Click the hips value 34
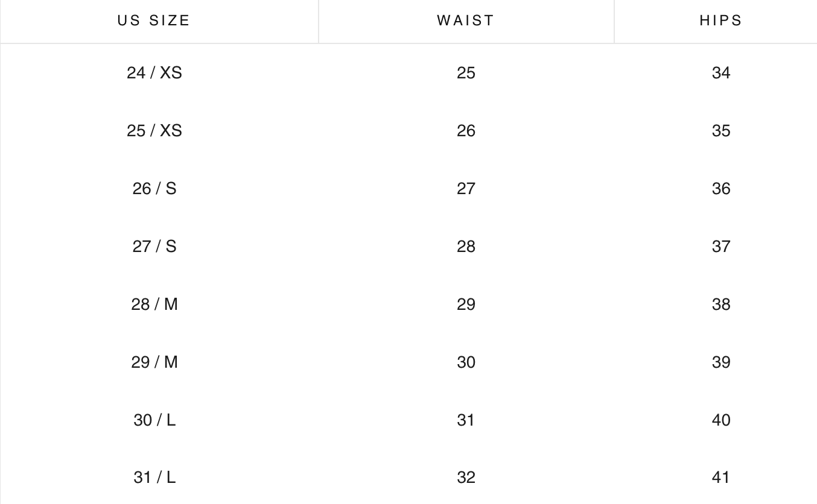The width and height of the screenshot is (817, 504). click(x=721, y=73)
